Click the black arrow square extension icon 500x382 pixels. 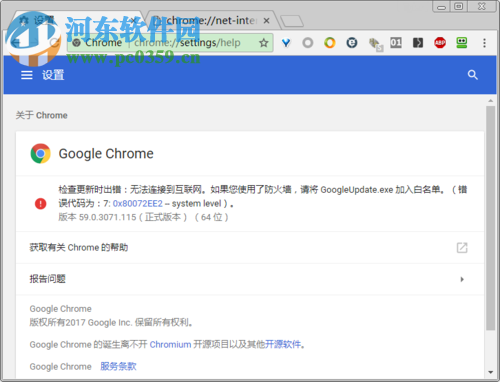418,43
